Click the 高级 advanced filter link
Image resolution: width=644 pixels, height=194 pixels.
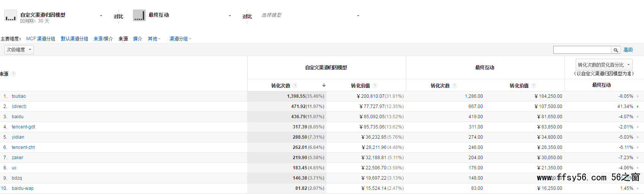[628, 50]
